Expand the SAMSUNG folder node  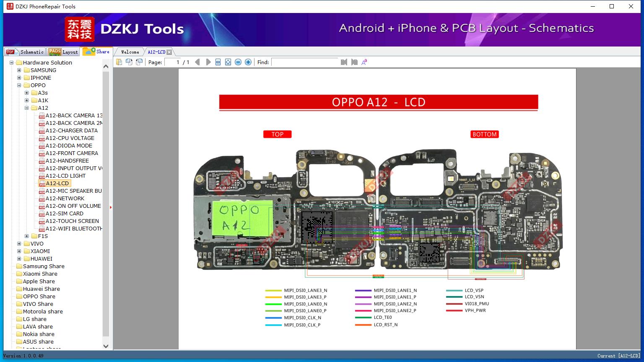(19, 70)
